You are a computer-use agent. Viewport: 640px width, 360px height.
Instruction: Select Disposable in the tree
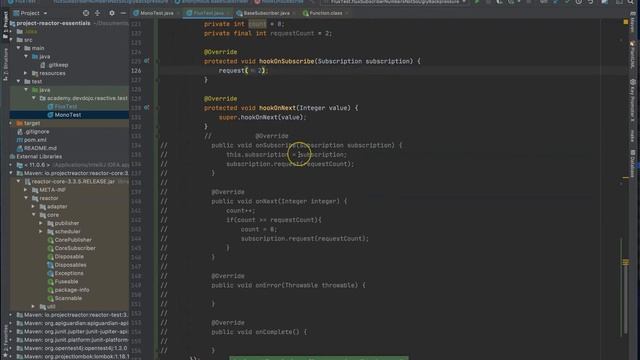[69, 257]
